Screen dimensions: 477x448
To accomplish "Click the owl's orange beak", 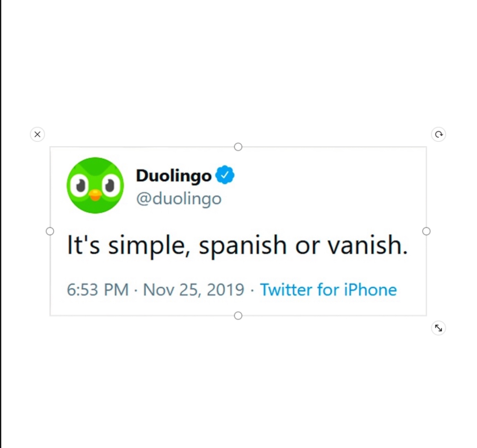I will point(95,195).
